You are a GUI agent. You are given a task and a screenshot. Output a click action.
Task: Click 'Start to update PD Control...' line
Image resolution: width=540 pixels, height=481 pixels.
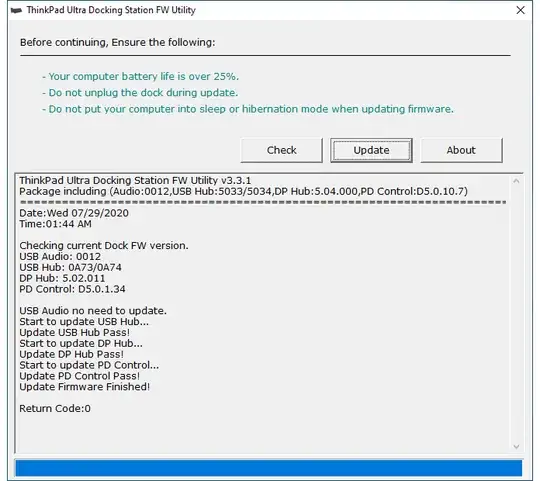point(89,365)
